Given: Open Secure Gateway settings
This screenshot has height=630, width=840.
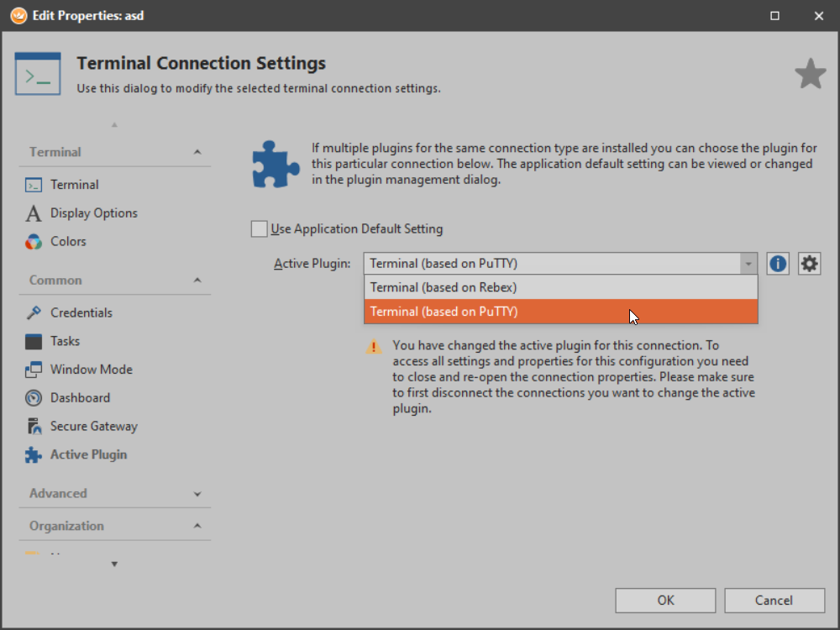Looking at the screenshot, I should pos(93,427).
